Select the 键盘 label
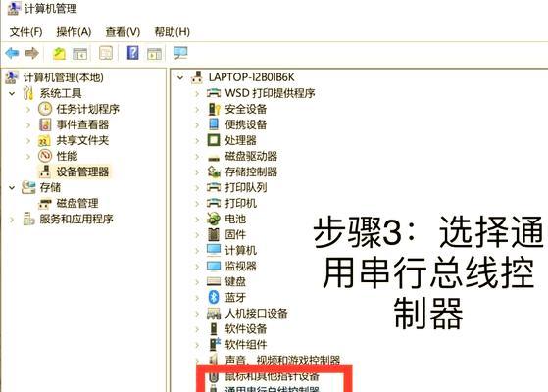Image resolution: width=548 pixels, height=392 pixels. 235,281
